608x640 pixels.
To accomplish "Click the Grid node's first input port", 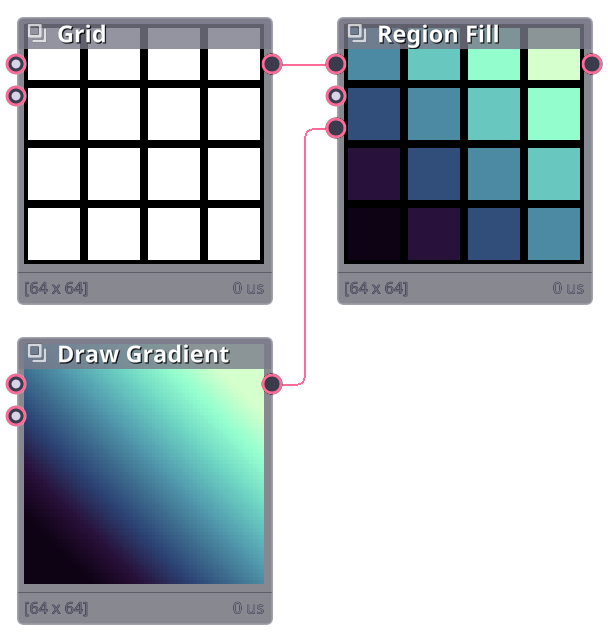I will [x=16, y=64].
